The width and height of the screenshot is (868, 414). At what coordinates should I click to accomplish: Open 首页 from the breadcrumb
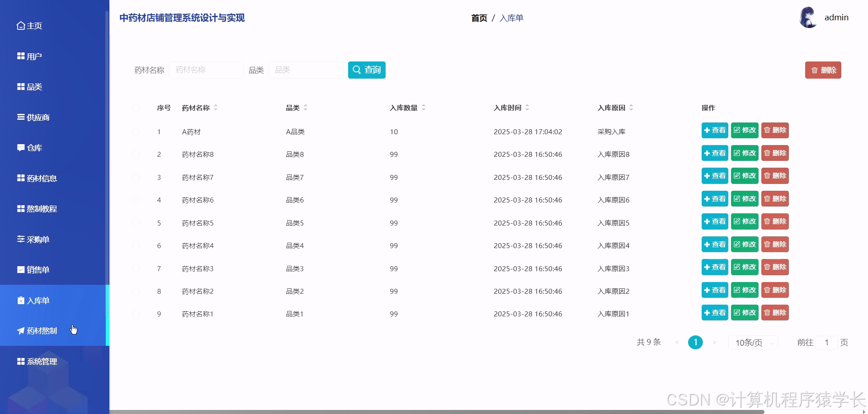click(x=479, y=18)
